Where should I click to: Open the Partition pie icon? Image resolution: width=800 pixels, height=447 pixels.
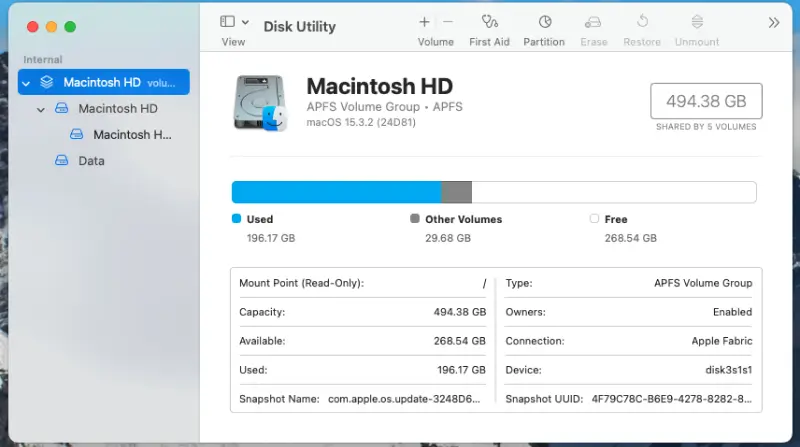(x=545, y=21)
